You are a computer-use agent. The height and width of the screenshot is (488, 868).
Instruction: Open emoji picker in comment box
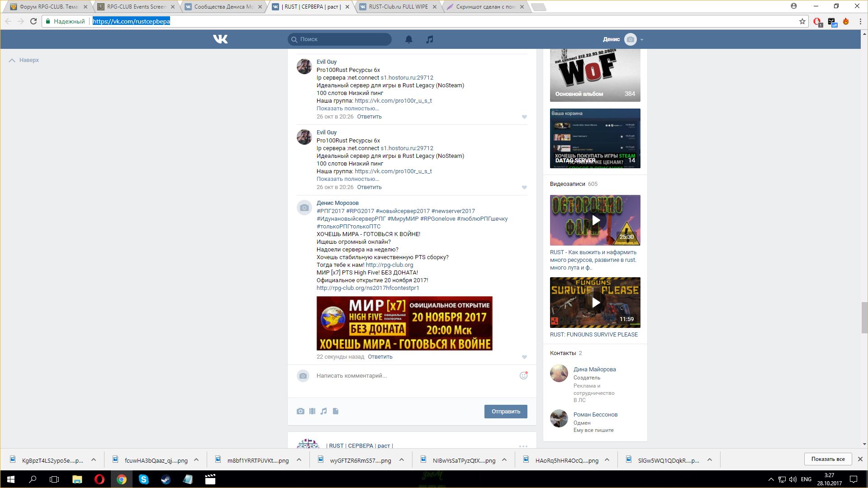(523, 375)
